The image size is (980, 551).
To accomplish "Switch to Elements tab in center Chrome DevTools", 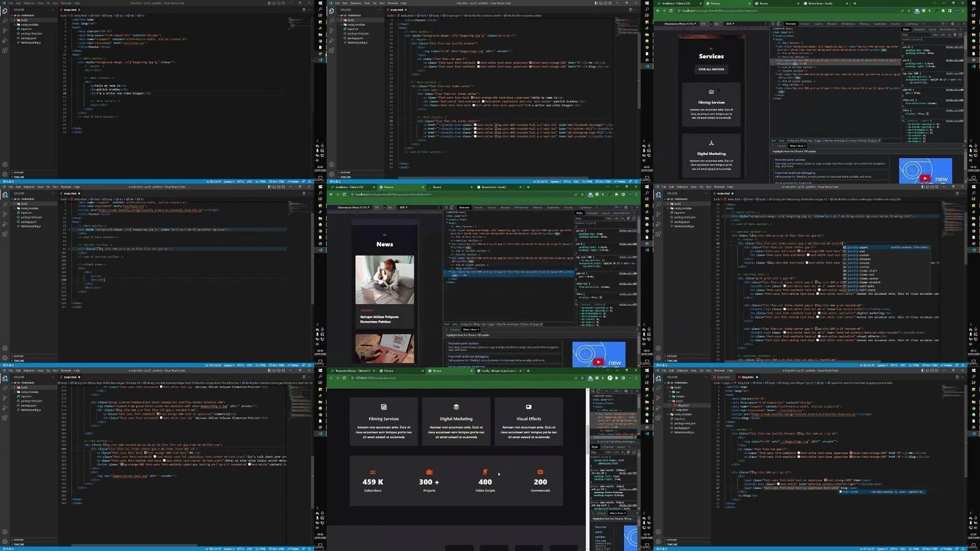I will 464,207.
